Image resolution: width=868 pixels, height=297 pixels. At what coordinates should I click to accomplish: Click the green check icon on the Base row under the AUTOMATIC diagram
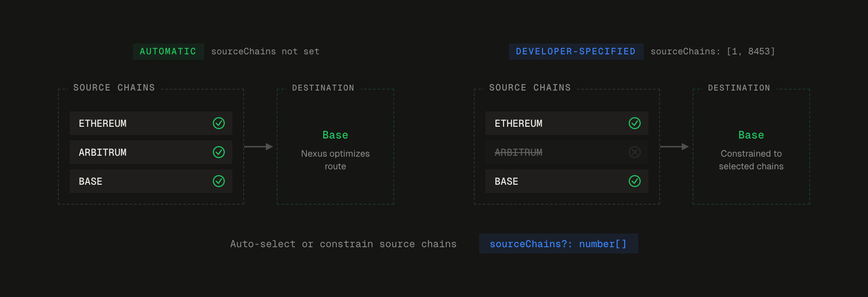tap(219, 181)
